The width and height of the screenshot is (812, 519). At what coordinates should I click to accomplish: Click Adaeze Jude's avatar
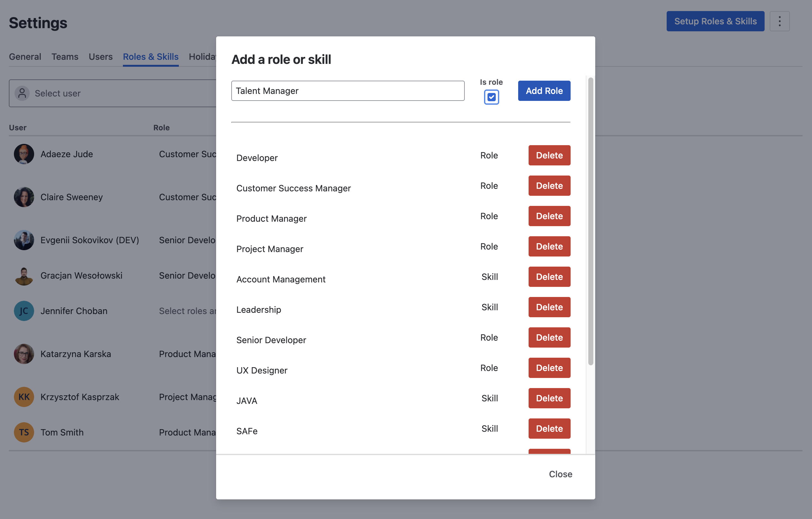click(x=24, y=154)
